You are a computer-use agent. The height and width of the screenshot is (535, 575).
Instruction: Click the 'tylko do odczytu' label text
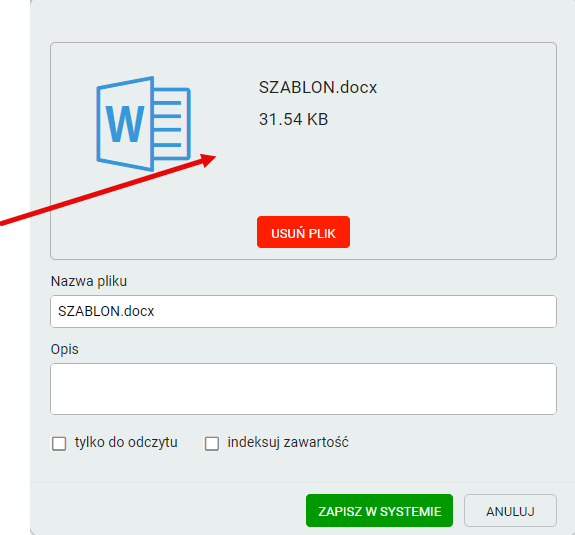pyautogui.click(x=126, y=442)
